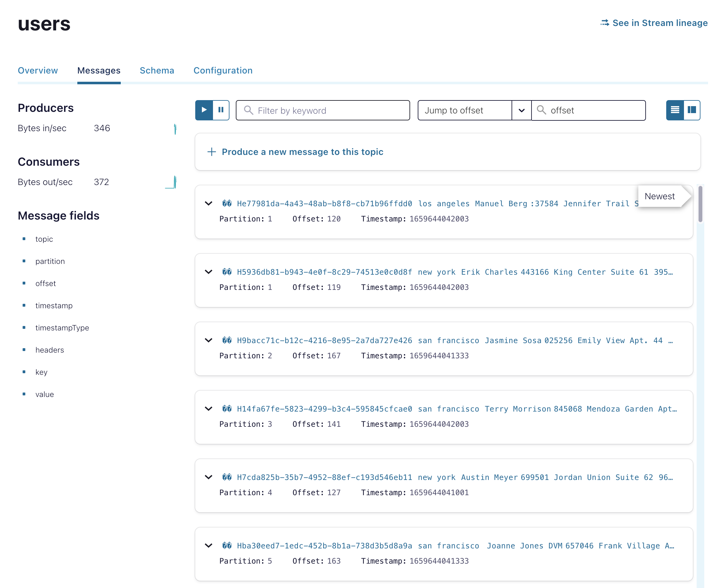Viewport: 722px width, 588px height.
Task: Select the single-column list view icon
Action: tap(675, 110)
